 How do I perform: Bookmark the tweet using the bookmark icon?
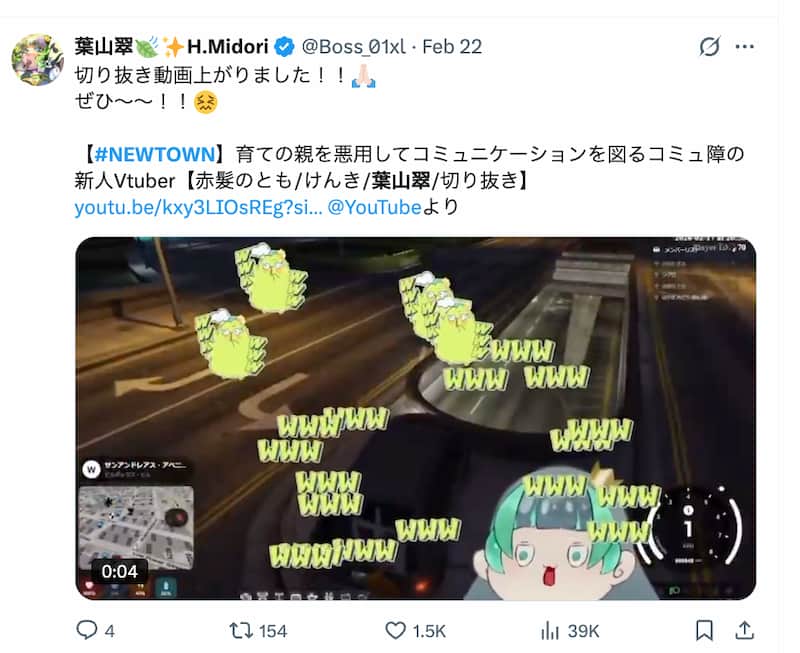705,631
